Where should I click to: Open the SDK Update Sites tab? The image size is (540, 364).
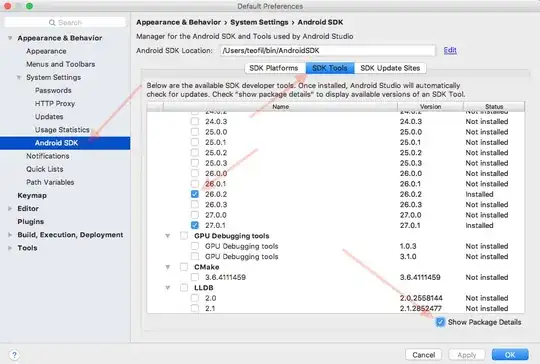(x=390, y=68)
